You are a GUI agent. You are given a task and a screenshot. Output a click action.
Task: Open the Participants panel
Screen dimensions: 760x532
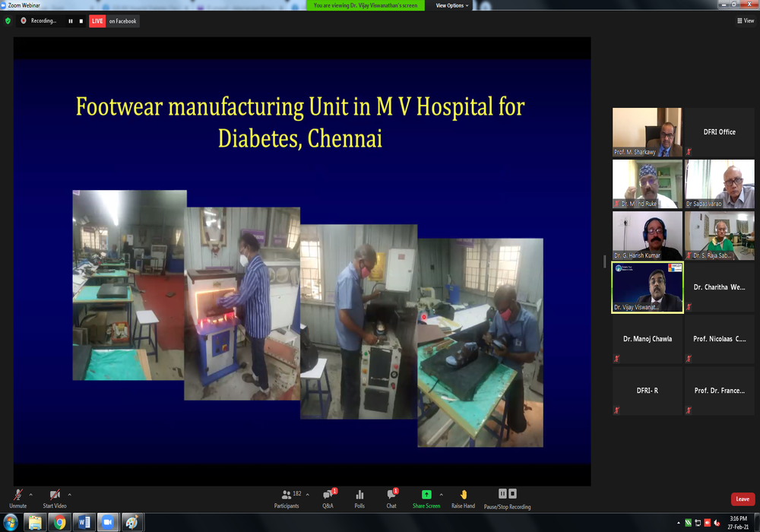(287, 495)
